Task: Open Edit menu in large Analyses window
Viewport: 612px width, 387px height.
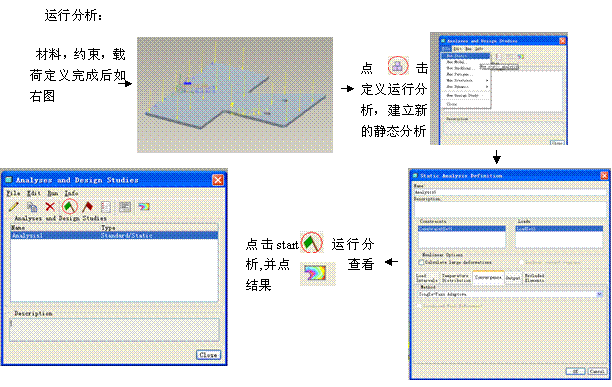Action: coord(34,194)
